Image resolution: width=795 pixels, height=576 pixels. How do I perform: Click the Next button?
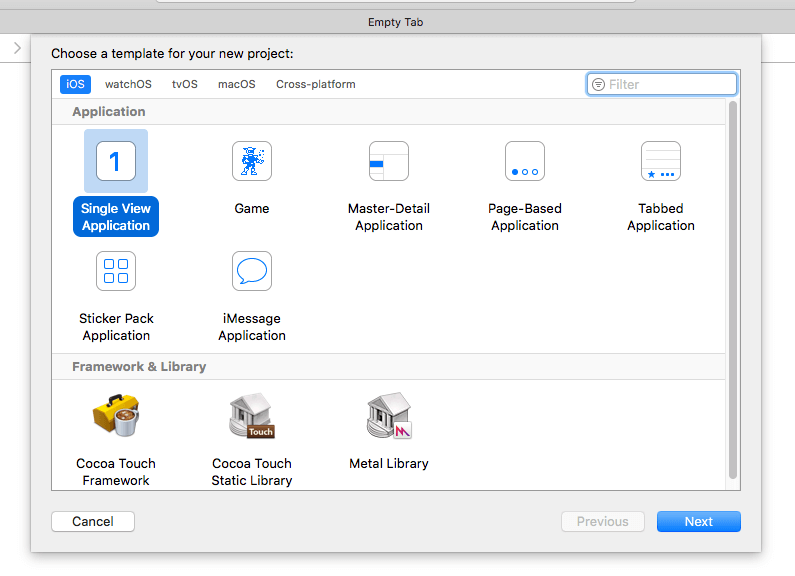pyautogui.click(x=698, y=521)
